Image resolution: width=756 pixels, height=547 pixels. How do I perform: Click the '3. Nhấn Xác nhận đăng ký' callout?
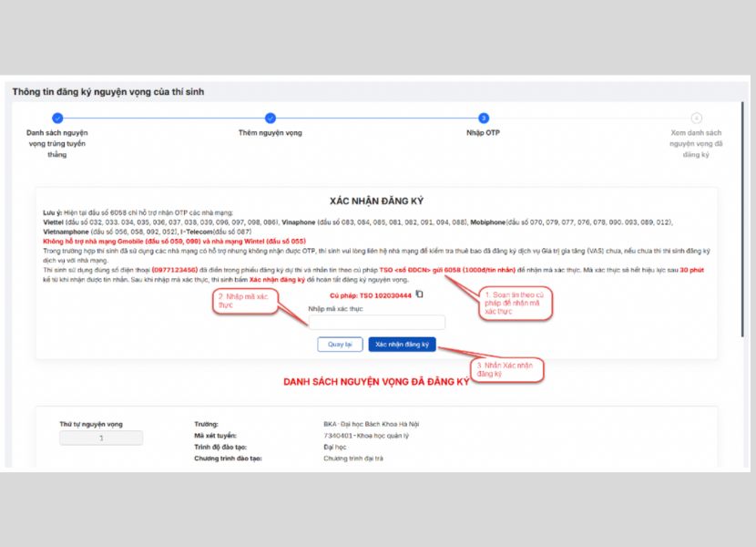pyautogui.click(x=506, y=369)
